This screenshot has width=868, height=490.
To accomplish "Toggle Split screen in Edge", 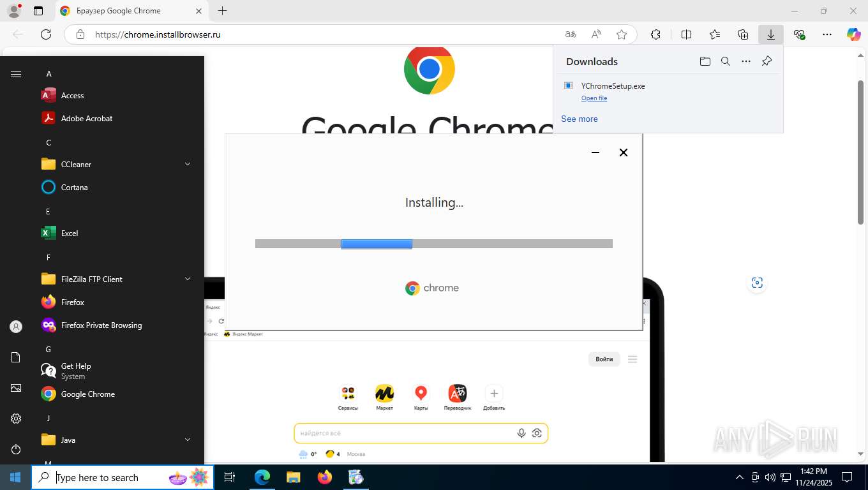I will point(686,34).
